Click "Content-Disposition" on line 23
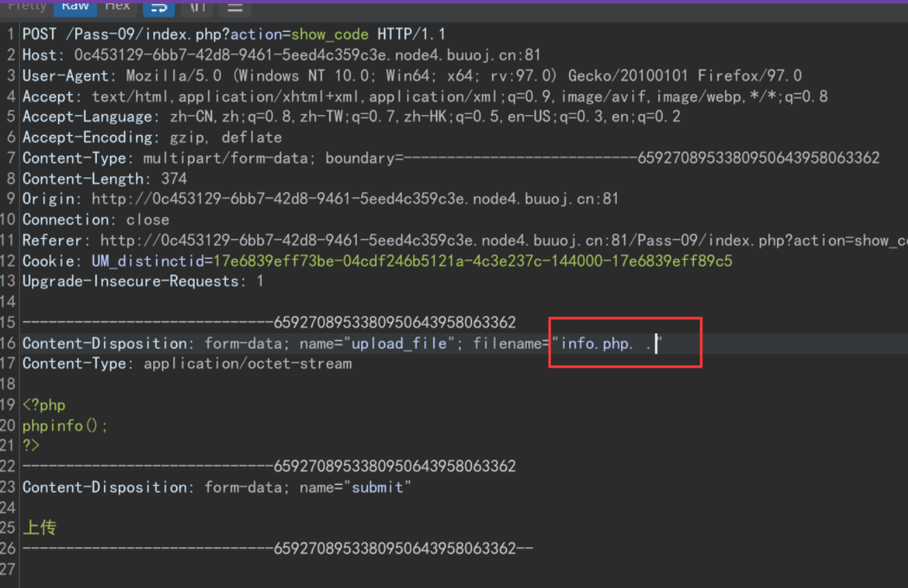This screenshot has height=588, width=908. pyautogui.click(x=105, y=488)
